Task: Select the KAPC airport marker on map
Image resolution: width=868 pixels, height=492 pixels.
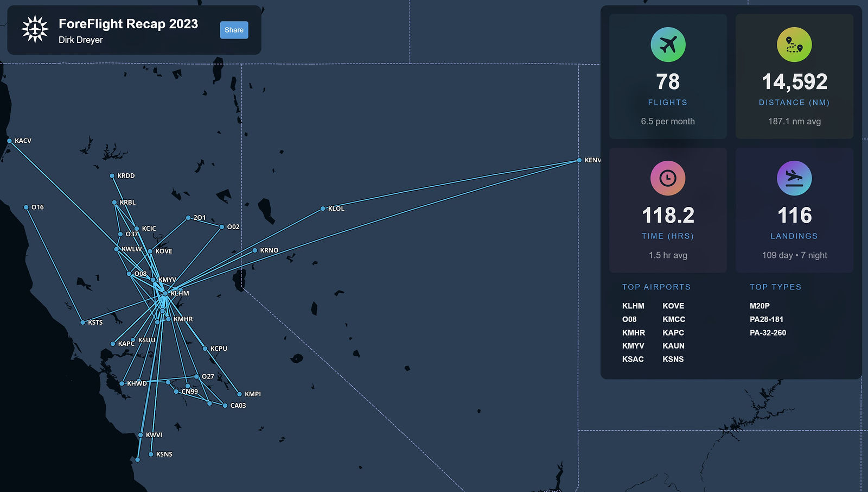Action: click(113, 344)
